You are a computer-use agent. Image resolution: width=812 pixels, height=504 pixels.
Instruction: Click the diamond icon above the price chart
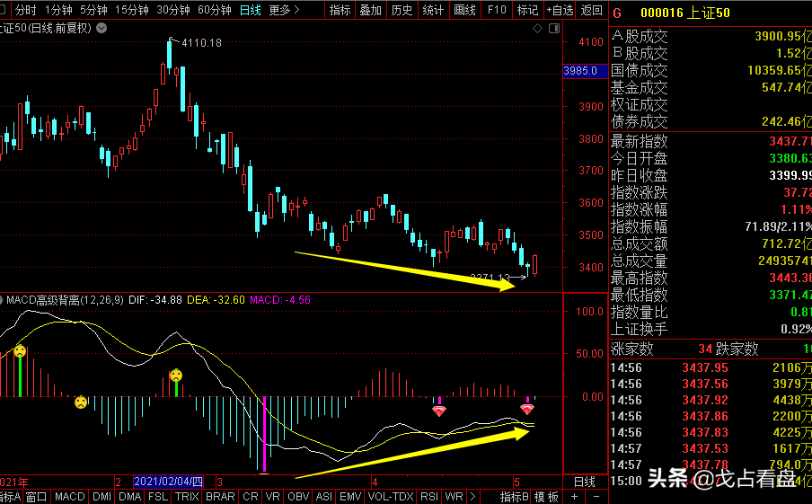(537, 29)
